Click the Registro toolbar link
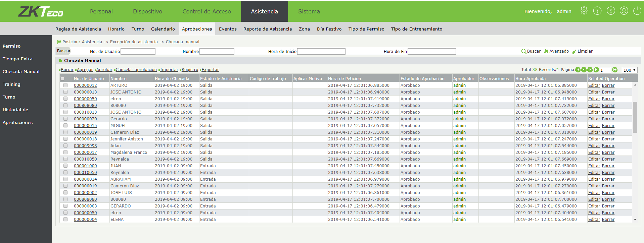644x243 pixels. (x=190, y=70)
